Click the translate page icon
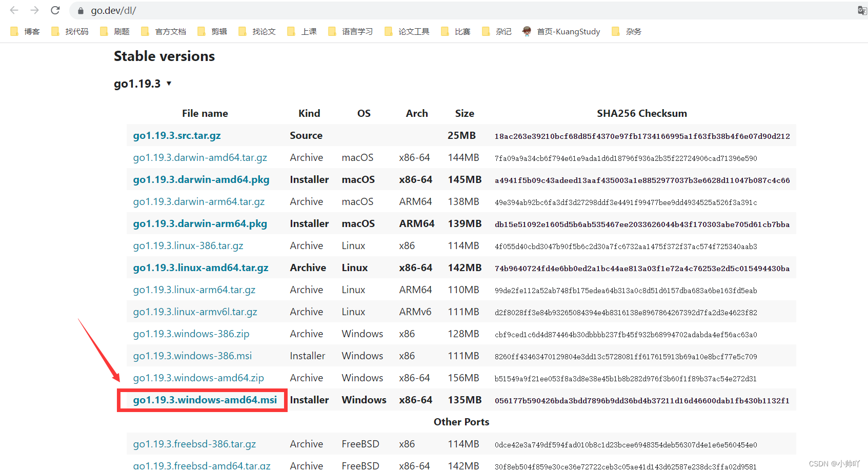868x472 pixels. coord(862,10)
